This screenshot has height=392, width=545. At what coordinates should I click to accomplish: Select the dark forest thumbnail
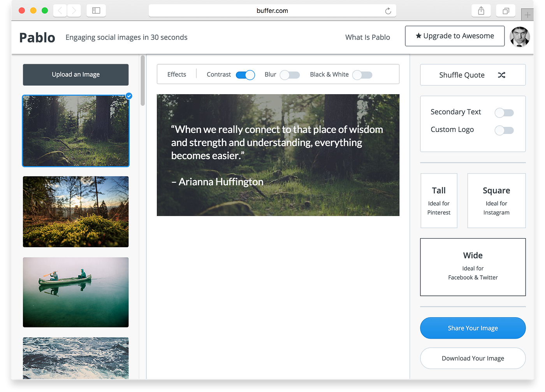pos(76,131)
